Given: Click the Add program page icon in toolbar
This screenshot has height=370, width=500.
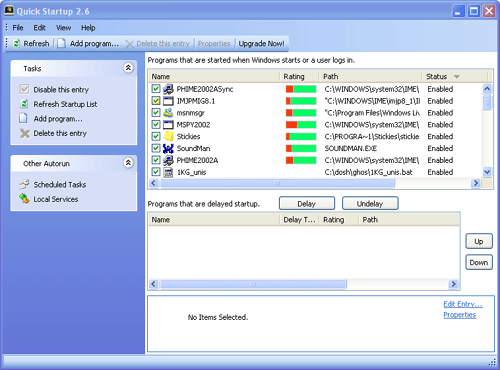Looking at the screenshot, I should tap(61, 44).
